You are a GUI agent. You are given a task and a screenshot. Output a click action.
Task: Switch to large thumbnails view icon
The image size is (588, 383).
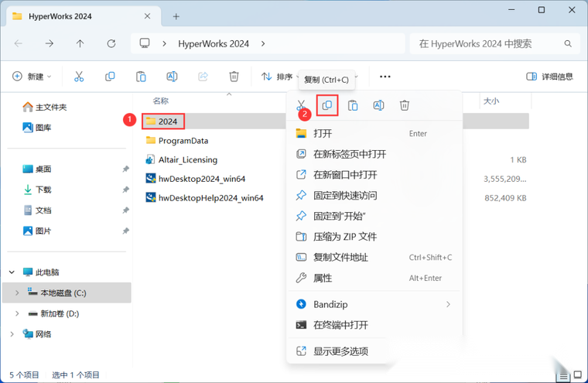[x=577, y=374]
